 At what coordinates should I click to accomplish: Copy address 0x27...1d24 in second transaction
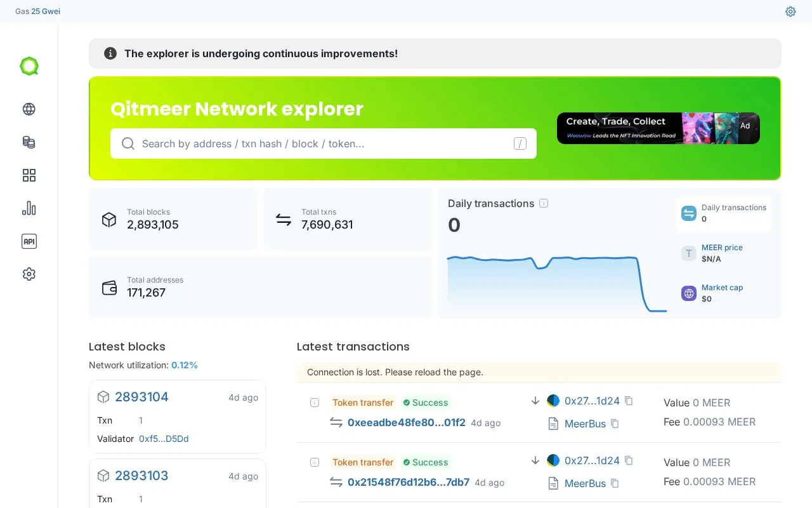coord(629,460)
